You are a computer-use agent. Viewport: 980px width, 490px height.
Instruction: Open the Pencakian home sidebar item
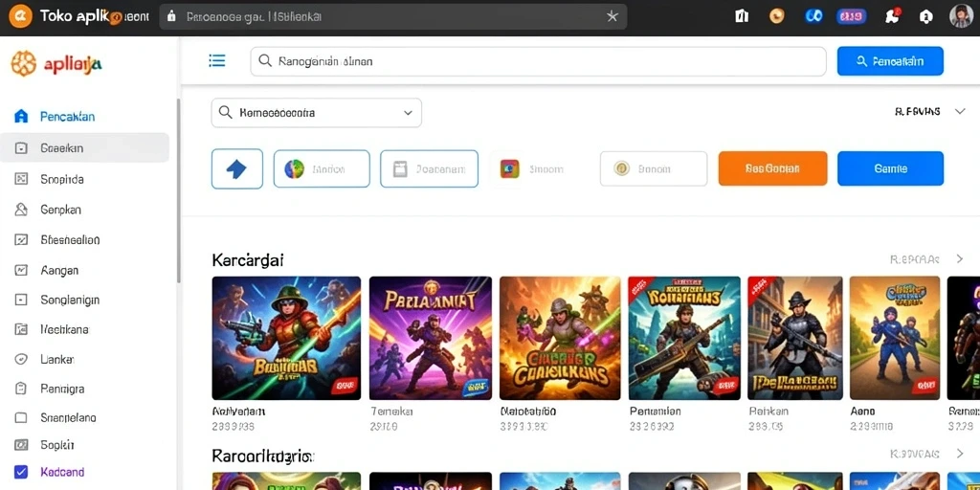point(67,116)
